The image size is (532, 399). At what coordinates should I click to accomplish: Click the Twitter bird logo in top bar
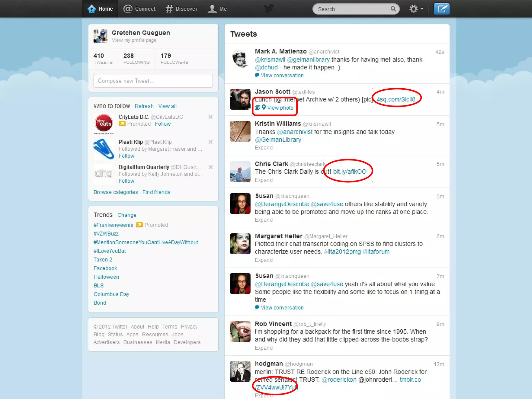pyautogui.click(x=269, y=9)
